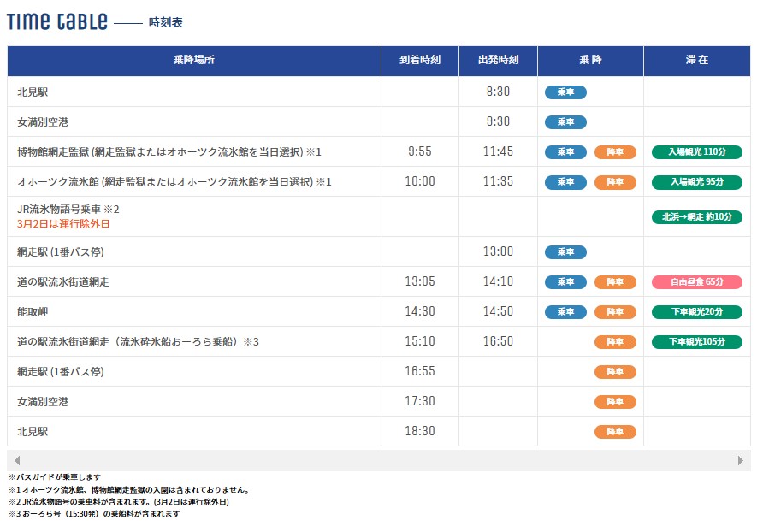757x532 pixels.
Task: Click the pink 自由昼食 65分 badge
Action: 696,282
